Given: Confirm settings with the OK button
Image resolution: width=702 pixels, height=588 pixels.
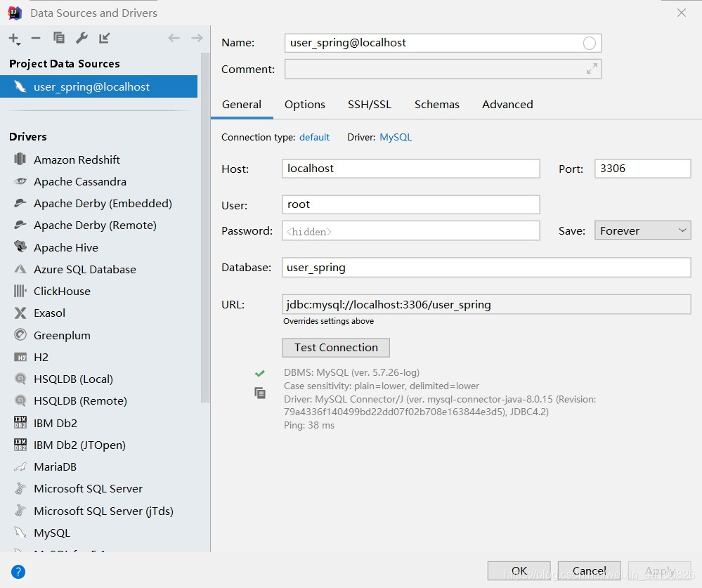Looking at the screenshot, I should coord(518,570).
